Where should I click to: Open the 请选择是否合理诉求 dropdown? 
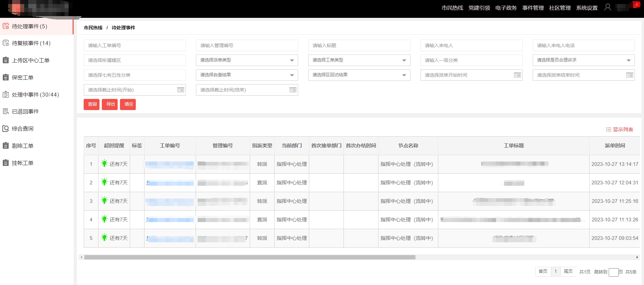click(628, 60)
